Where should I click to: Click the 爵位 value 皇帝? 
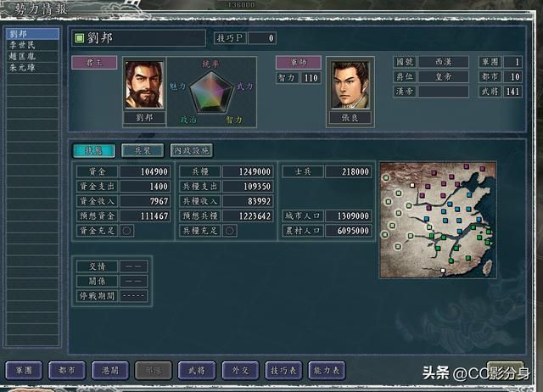(444, 77)
